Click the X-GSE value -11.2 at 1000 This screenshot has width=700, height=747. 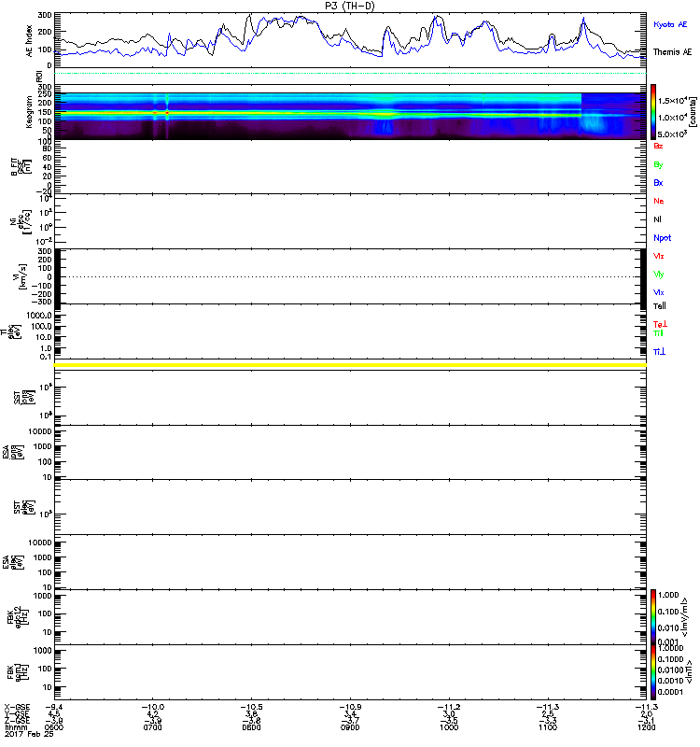[449, 707]
